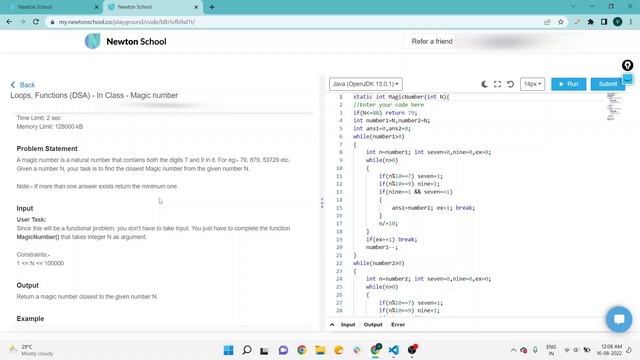Click the 'Constraints:-' text
This screenshot has height=360, width=640.
[x=33, y=254]
